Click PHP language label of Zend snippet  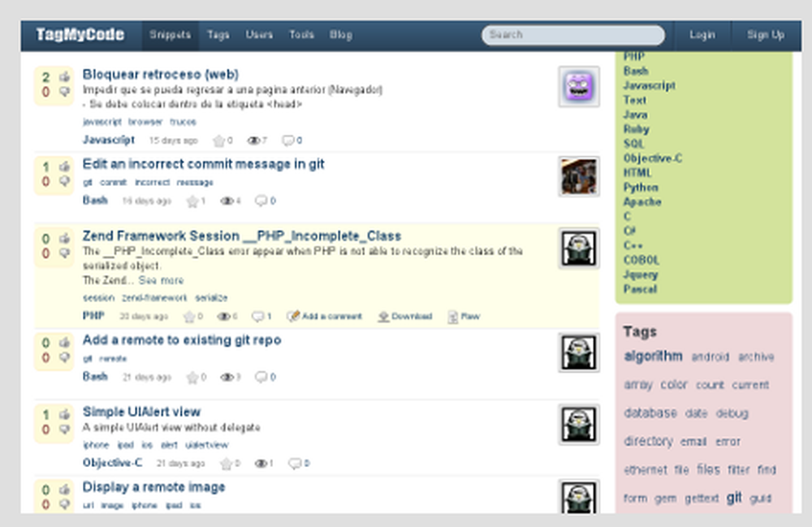point(93,316)
